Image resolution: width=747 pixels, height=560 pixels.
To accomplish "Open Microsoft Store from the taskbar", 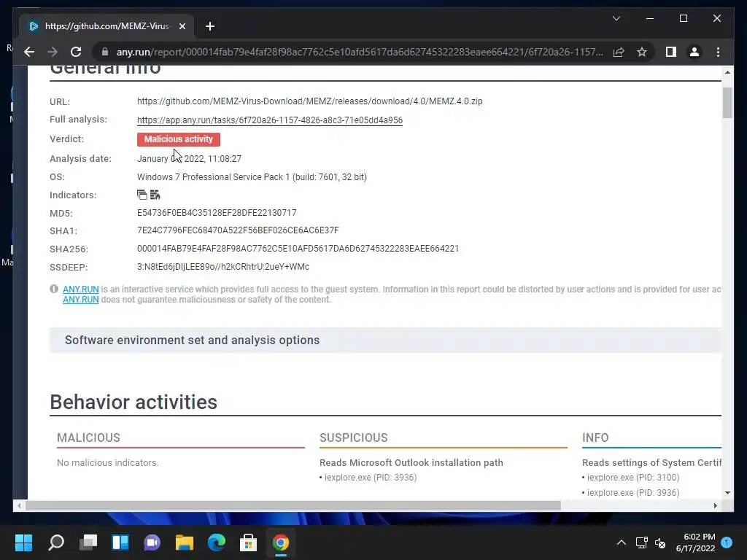I will [248, 542].
